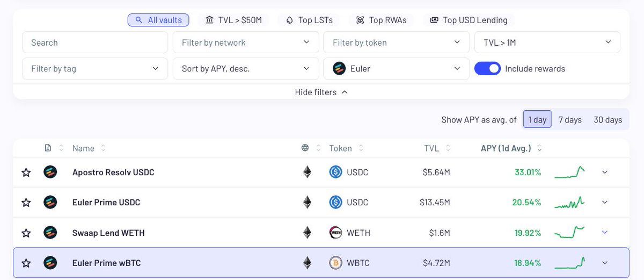This screenshot has width=644, height=280.
Task: Select the All vaults preset
Action: pos(159,20)
